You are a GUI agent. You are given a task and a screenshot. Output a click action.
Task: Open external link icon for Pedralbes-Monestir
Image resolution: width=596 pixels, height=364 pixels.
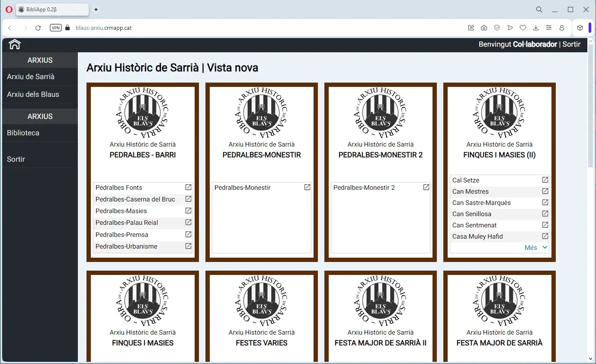point(307,187)
